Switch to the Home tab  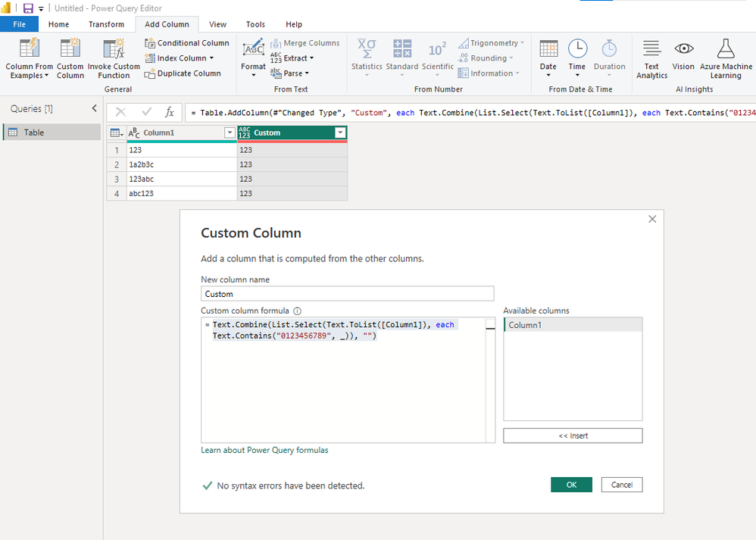(x=58, y=24)
